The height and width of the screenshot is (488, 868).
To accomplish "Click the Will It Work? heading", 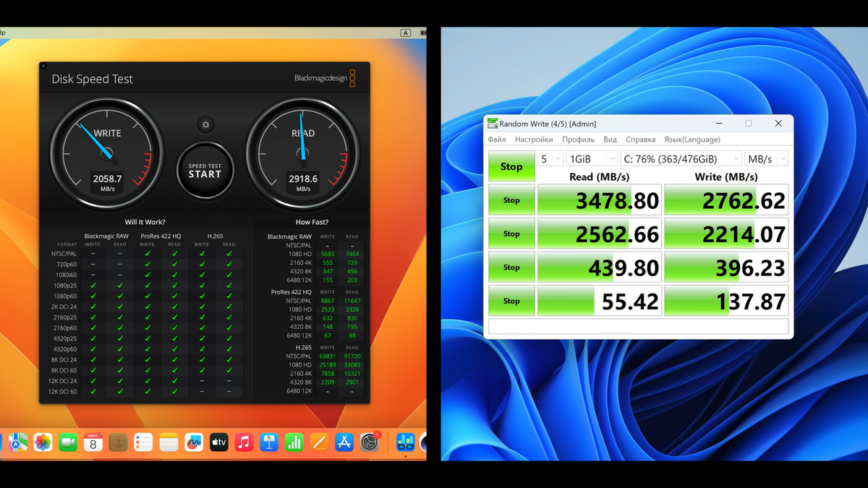I will (x=145, y=222).
